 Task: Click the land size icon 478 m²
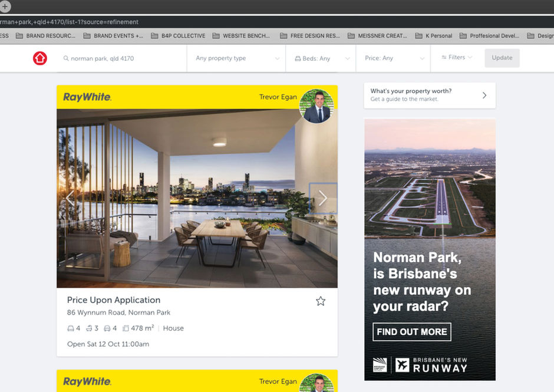[126, 328]
